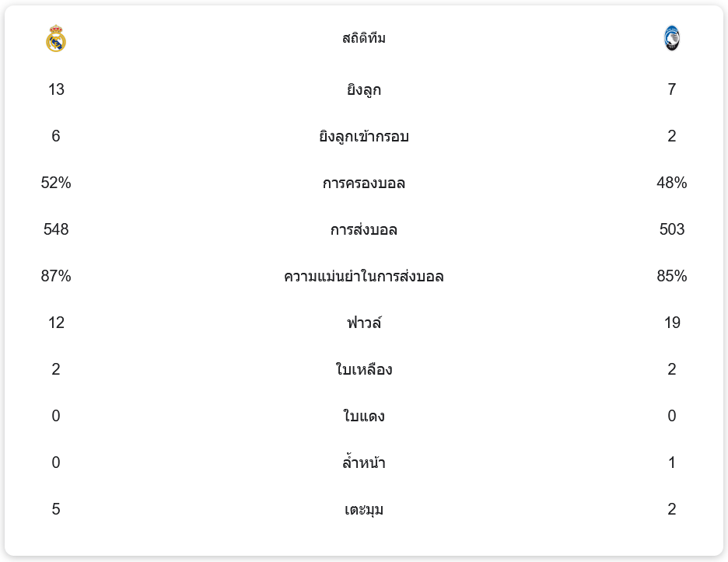
Task: Select the ยิงลูก stat label
Action: [364, 89]
